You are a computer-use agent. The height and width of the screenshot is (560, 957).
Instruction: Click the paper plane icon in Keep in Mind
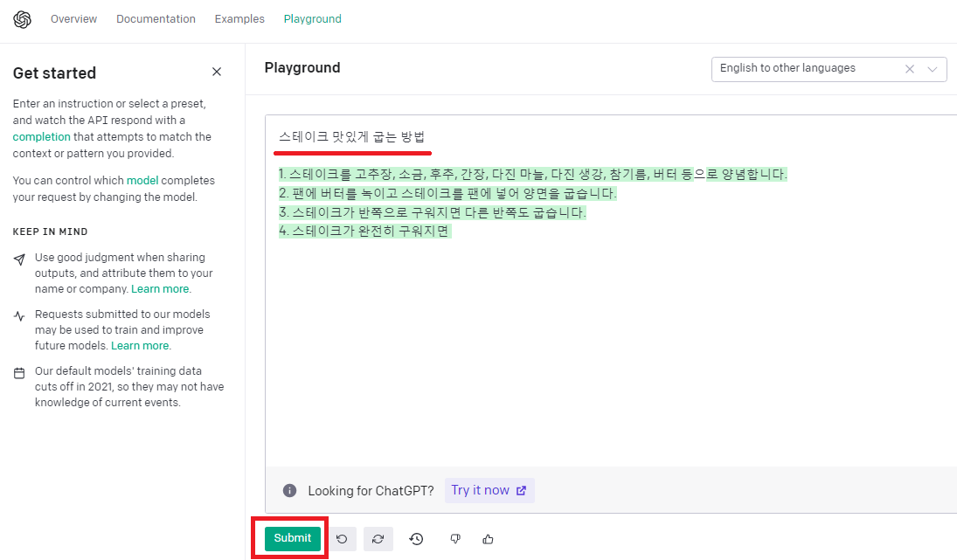click(x=18, y=259)
